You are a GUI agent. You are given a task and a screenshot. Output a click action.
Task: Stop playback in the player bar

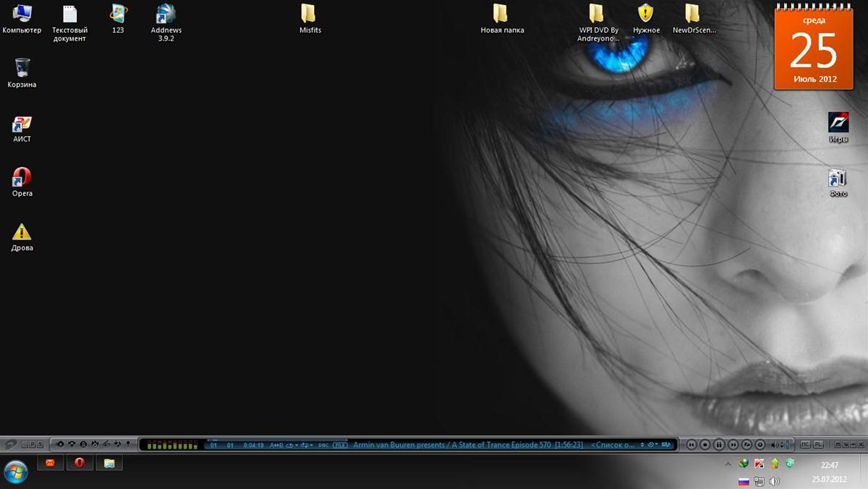point(705,445)
